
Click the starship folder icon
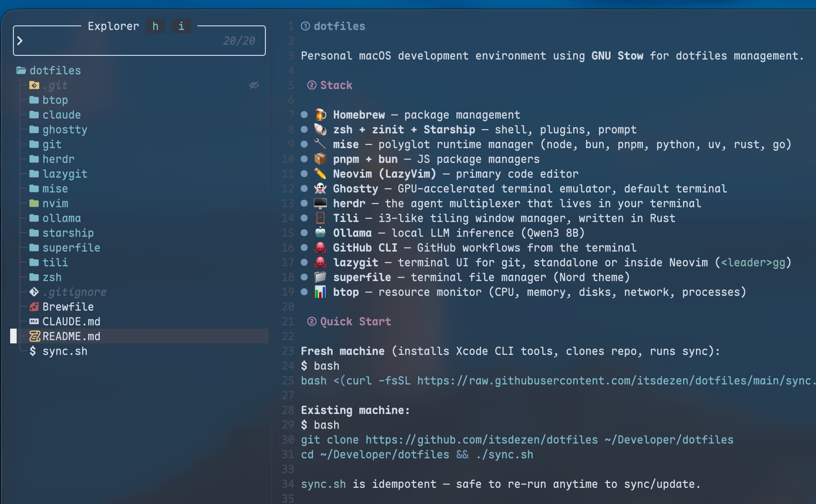(x=34, y=233)
